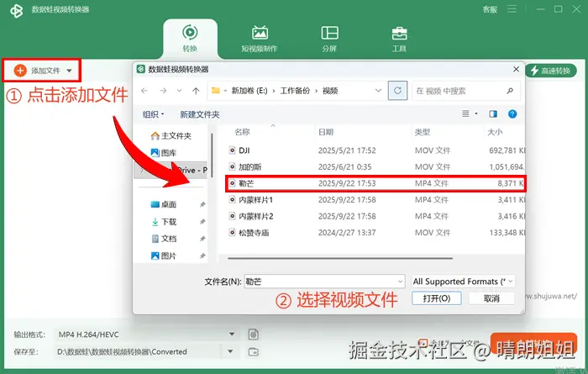Click the 文件名(N) input field
Screen dimensions: 588x374
(324, 282)
